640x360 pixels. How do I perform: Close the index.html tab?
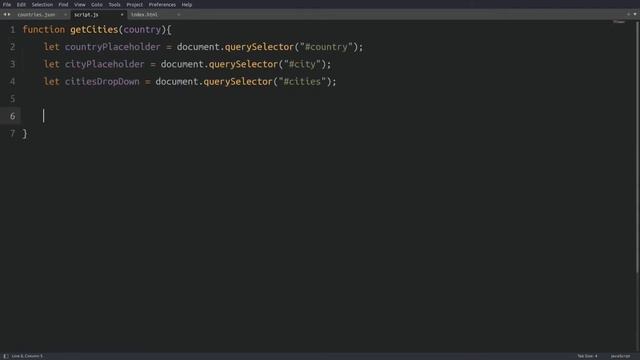[x=178, y=15]
